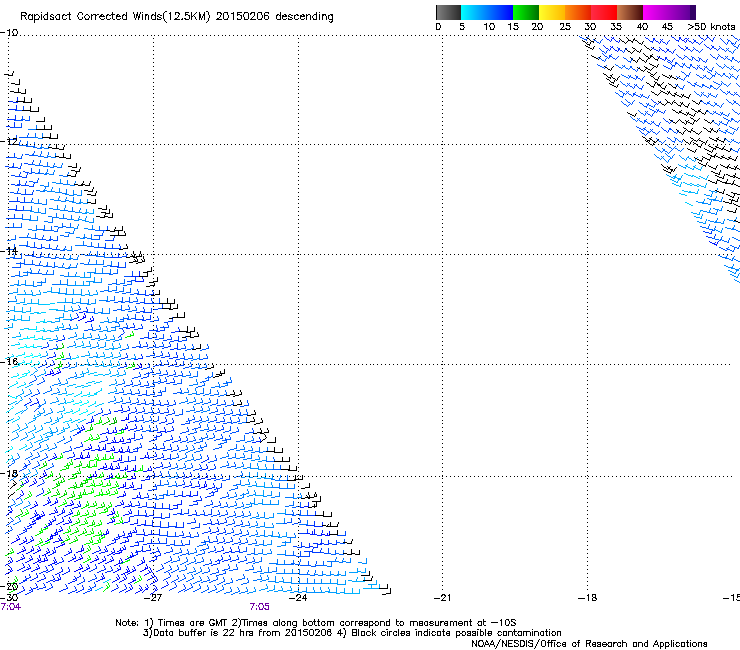Click the yellow 20-25 knots color band

pyautogui.click(x=552, y=12)
